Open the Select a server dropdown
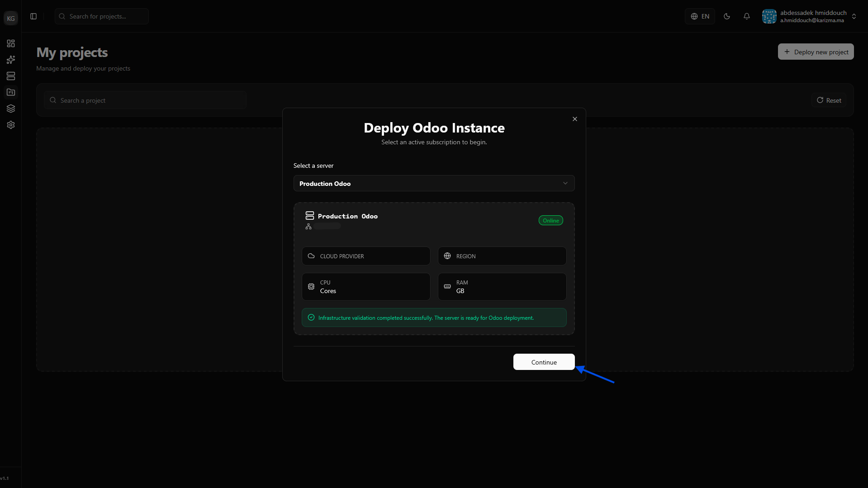The height and width of the screenshot is (488, 868). [434, 183]
